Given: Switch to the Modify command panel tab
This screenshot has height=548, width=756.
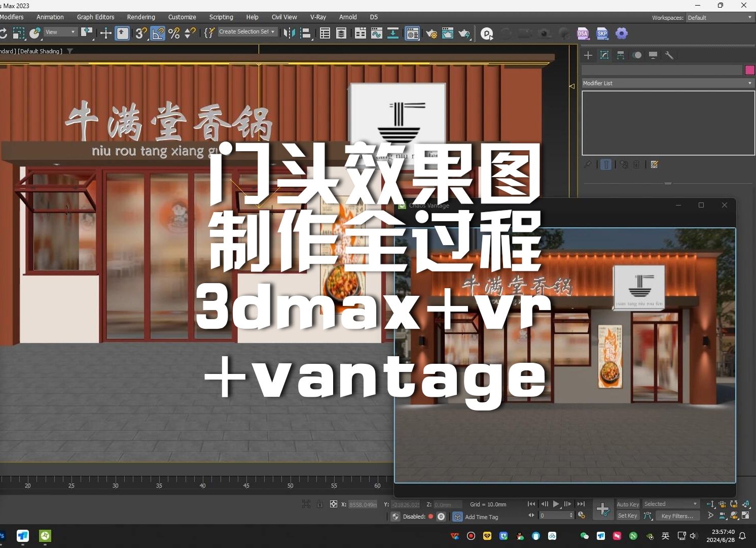Looking at the screenshot, I should 604,55.
